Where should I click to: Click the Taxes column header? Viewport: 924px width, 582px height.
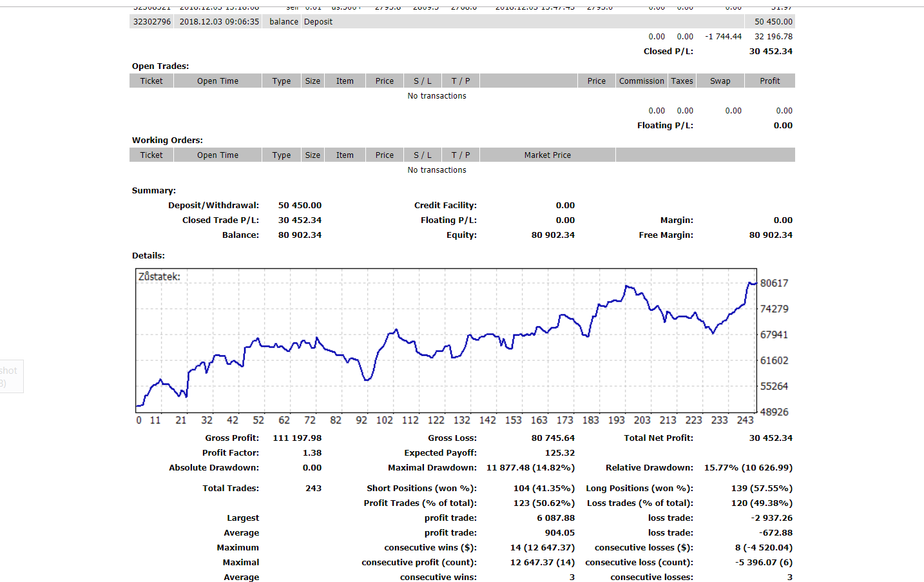click(x=682, y=81)
